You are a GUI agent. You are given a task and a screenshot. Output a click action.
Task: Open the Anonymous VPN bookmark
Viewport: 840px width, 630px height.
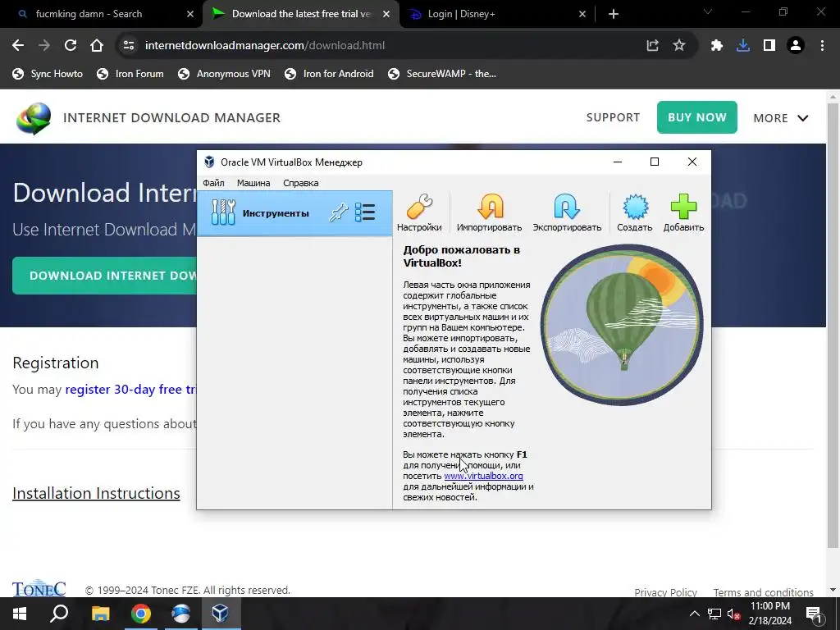pos(224,74)
